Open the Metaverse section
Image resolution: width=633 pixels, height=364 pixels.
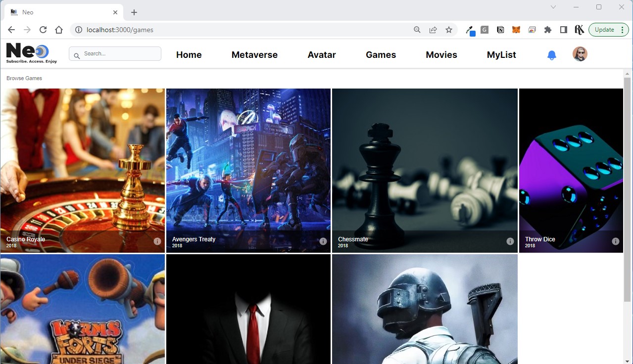coord(254,55)
